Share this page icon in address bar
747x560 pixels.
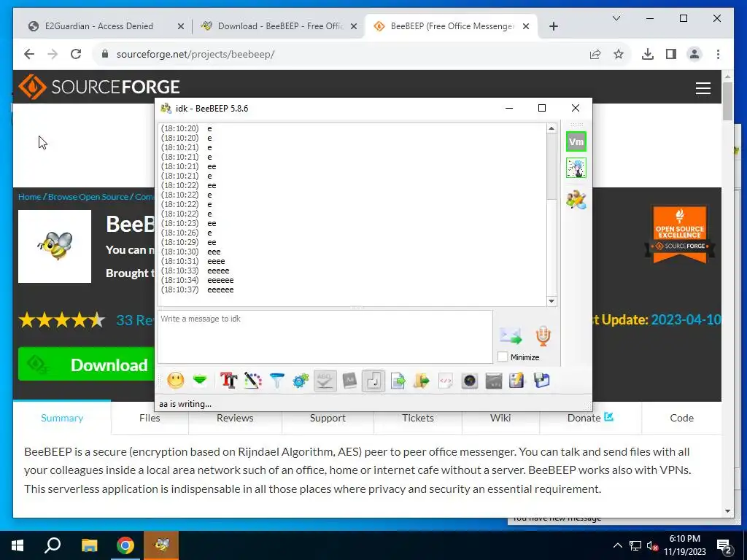pyautogui.click(x=595, y=54)
